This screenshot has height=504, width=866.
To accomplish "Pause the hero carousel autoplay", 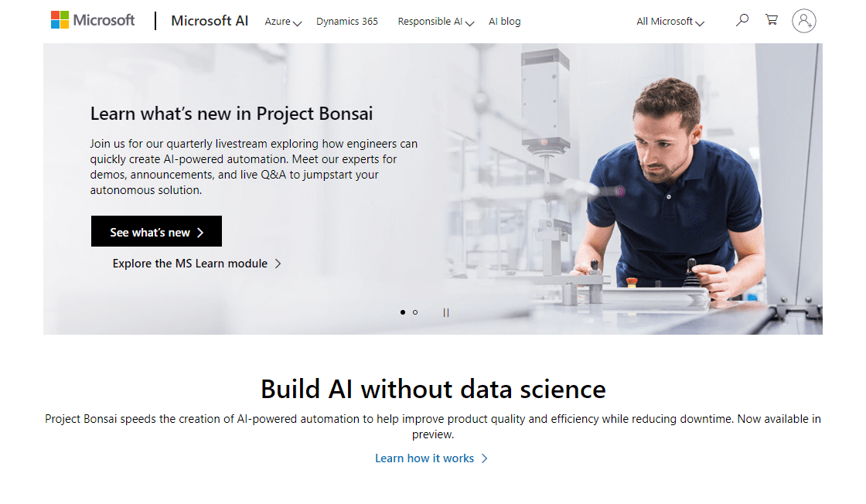I will (446, 312).
